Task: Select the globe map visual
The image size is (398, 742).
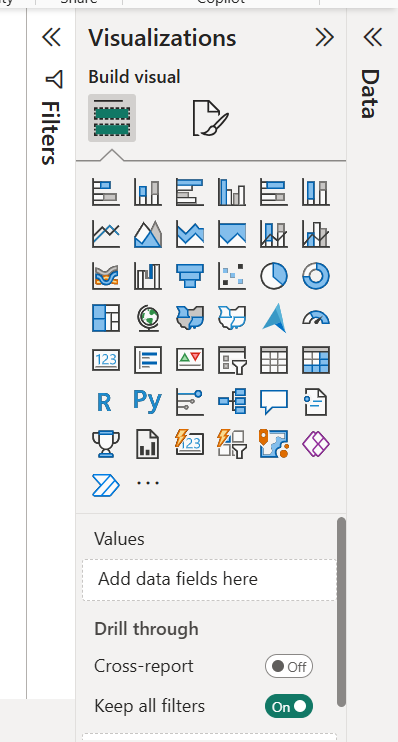Action: (148, 318)
